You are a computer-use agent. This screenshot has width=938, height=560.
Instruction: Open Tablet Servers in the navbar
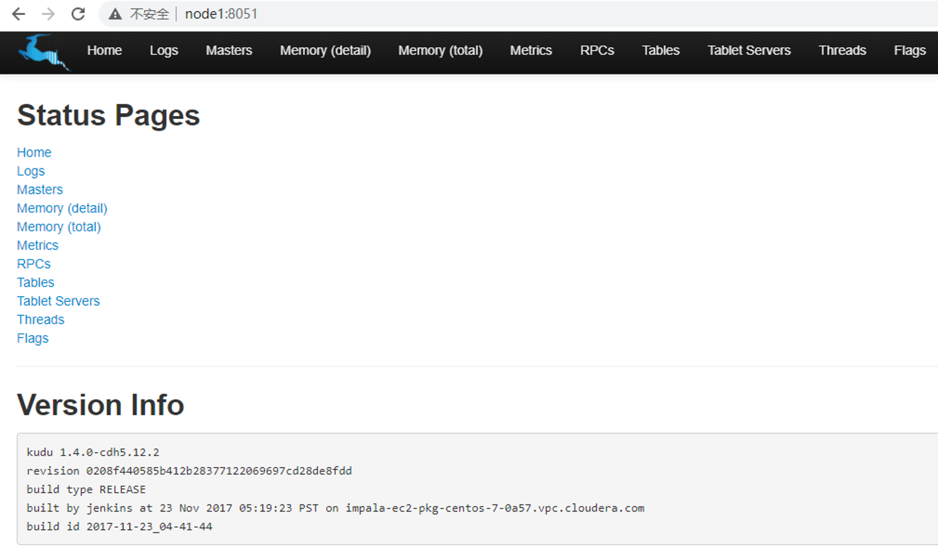point(749,50)
